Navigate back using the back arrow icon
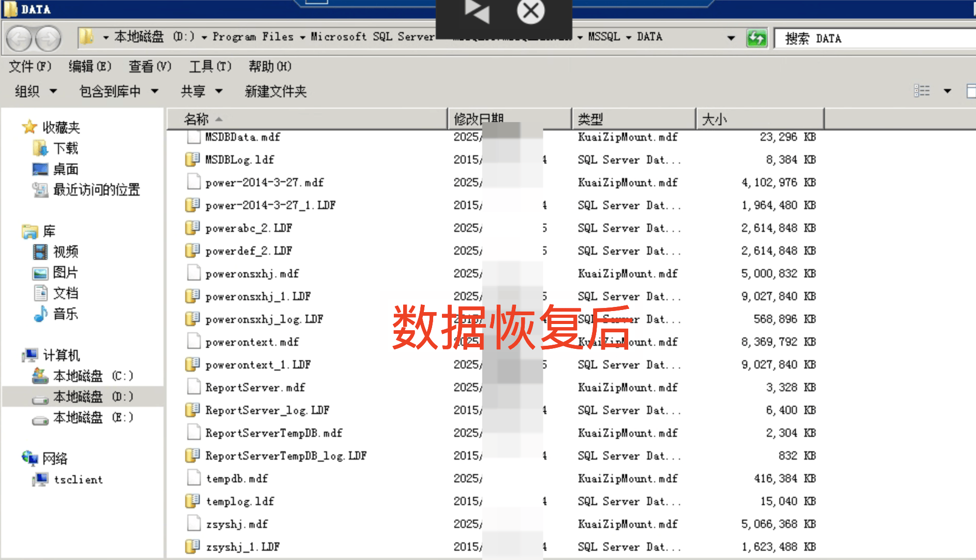This screenshot has width=976, height=560. [20, 38]
